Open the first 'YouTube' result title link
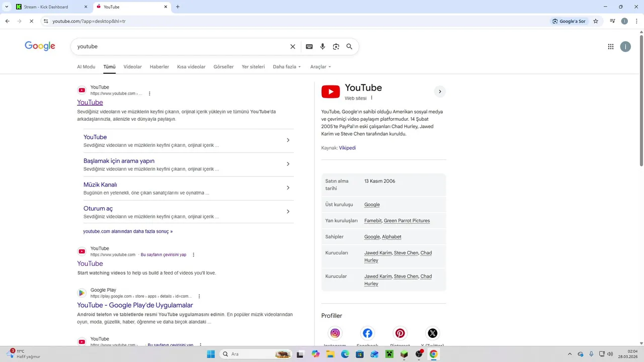The height and width of the screenshot is (362, 644). (90, 102)
